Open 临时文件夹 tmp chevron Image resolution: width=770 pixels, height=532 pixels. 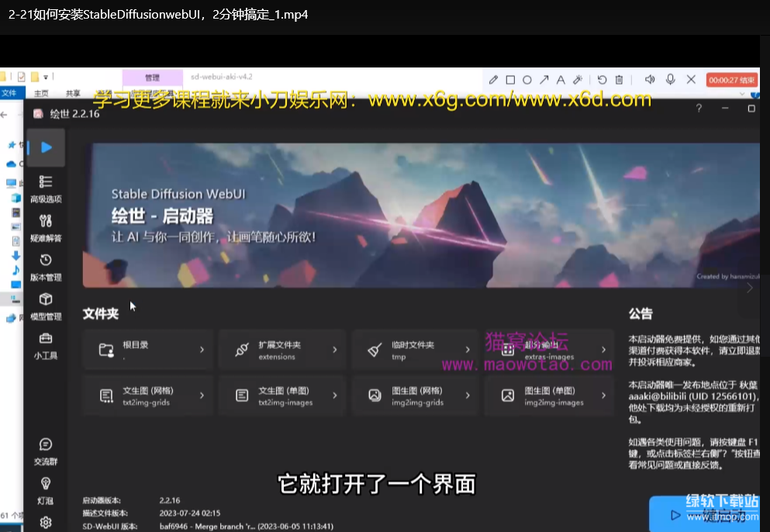[468, 349]
